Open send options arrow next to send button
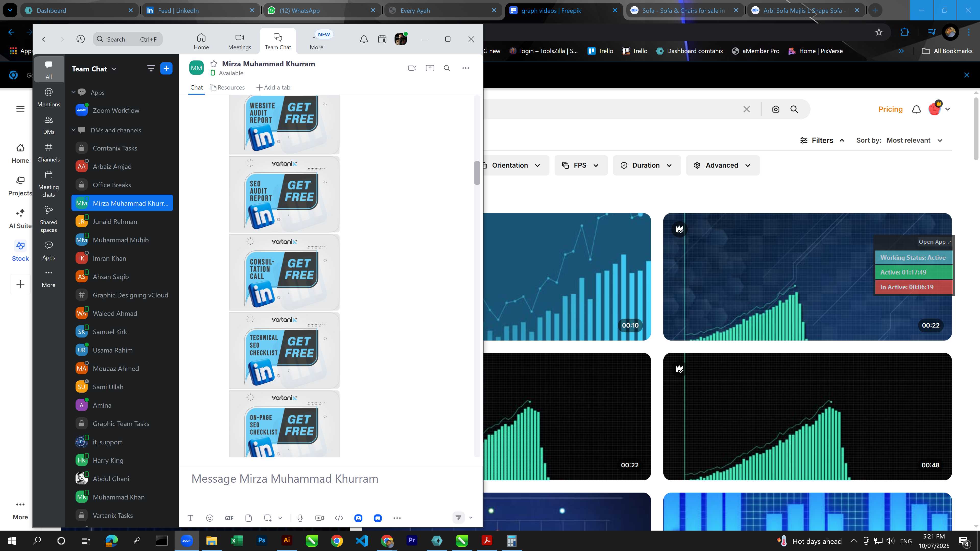 point(471,518)
